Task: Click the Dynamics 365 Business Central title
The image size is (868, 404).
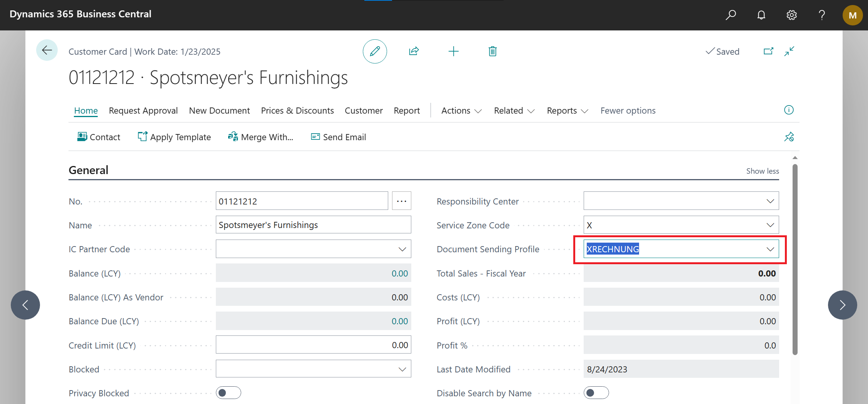Action: pos(80,14)
